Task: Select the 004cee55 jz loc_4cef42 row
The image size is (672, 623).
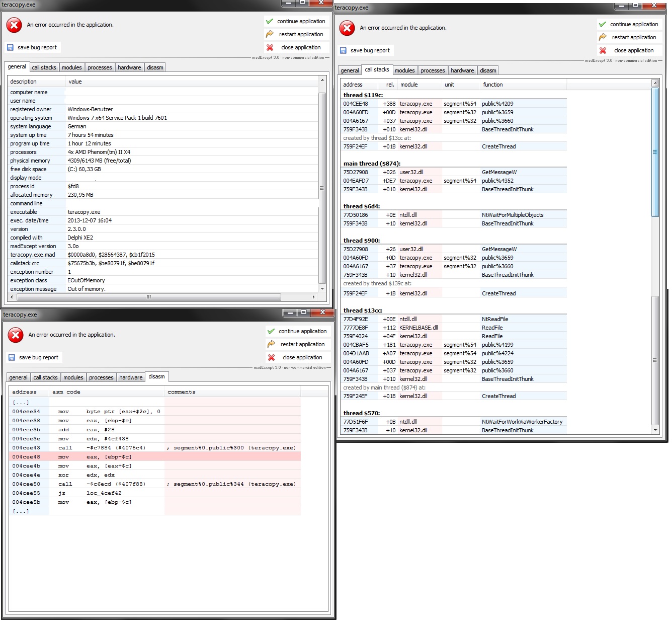Action: pyautogui.click(x=155, y=493)
